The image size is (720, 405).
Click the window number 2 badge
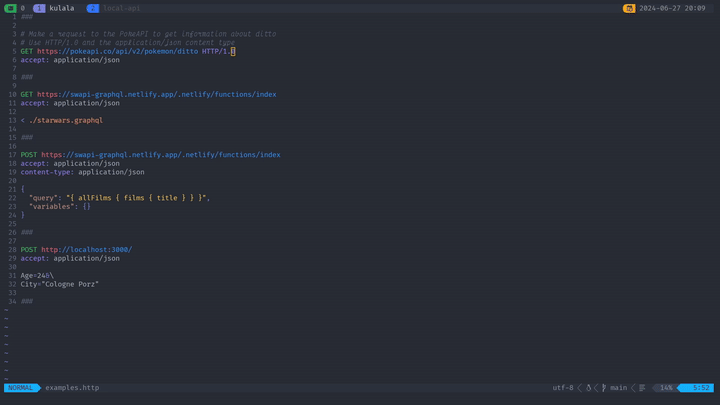tap(92, 7)
